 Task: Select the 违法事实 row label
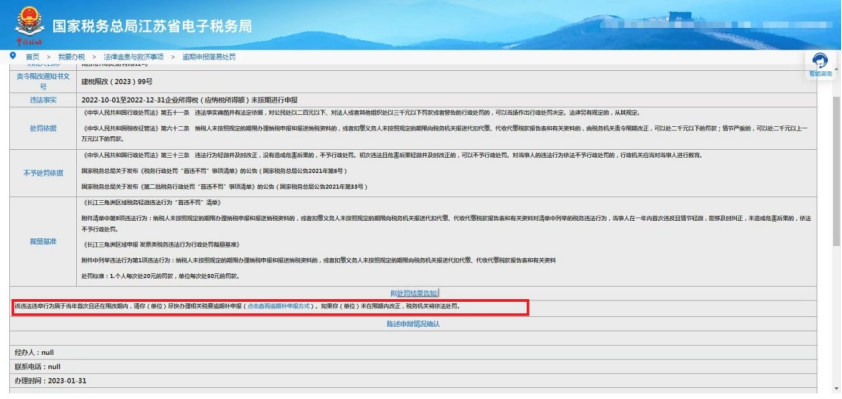pos(43,100)
